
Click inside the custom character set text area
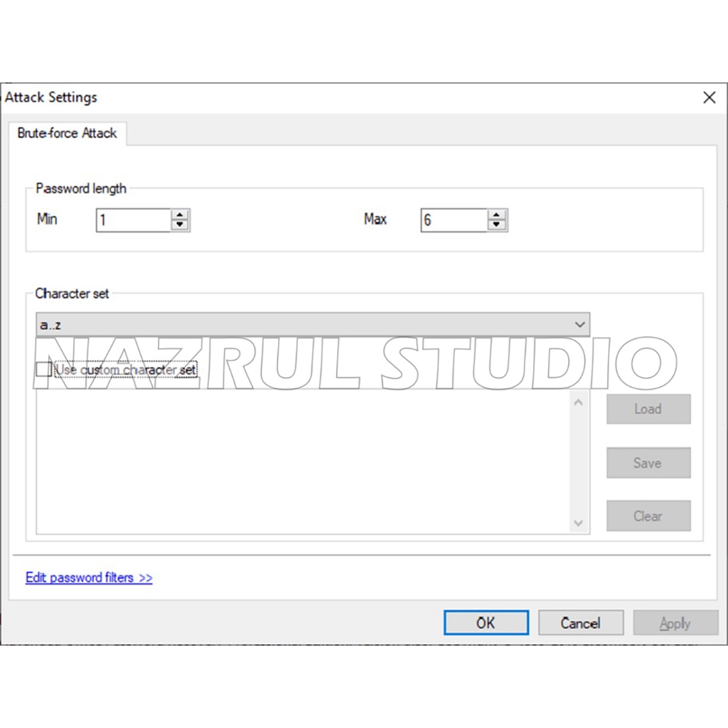point(302,462)
